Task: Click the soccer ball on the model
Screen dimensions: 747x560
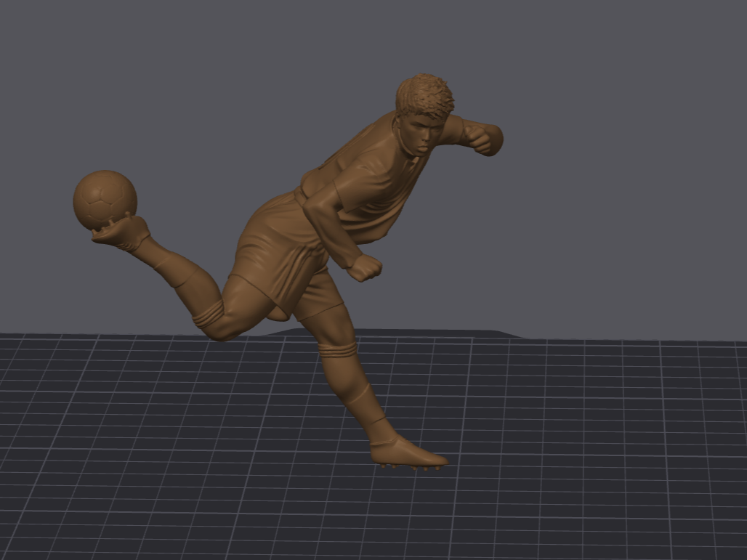Action: coord(105,200)
